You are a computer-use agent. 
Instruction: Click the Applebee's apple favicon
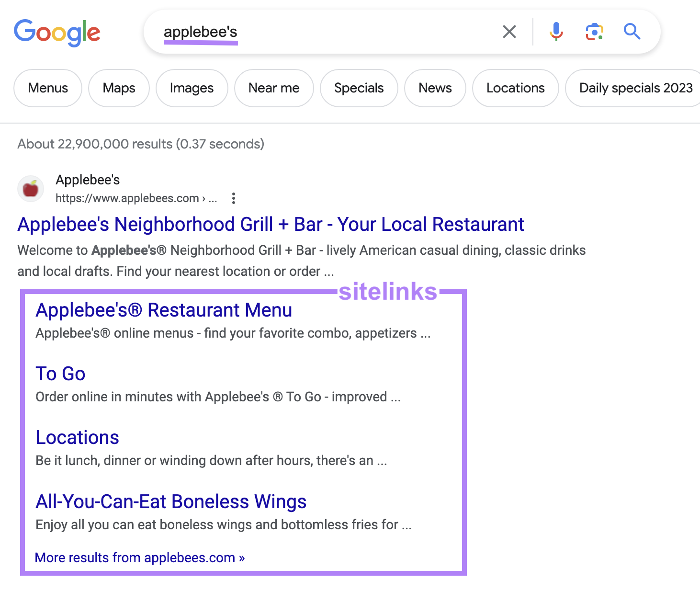[30, 189]
